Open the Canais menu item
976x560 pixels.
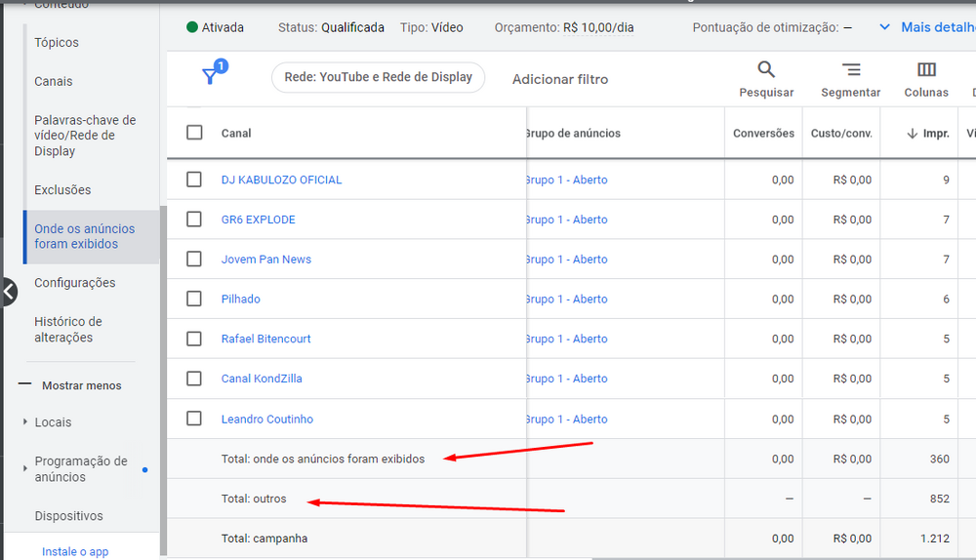point(54,81)
